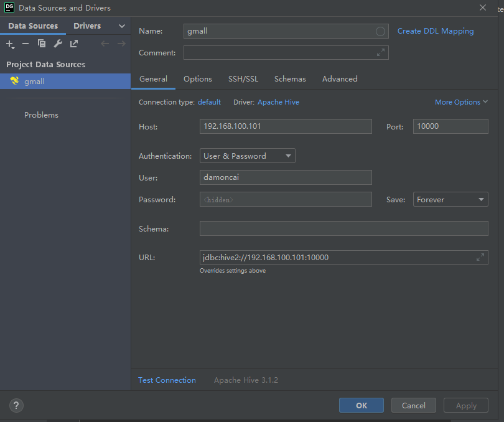Focus the Schema input field
The width and height of the screenshot is (504, 422).
tap(344, 228)
